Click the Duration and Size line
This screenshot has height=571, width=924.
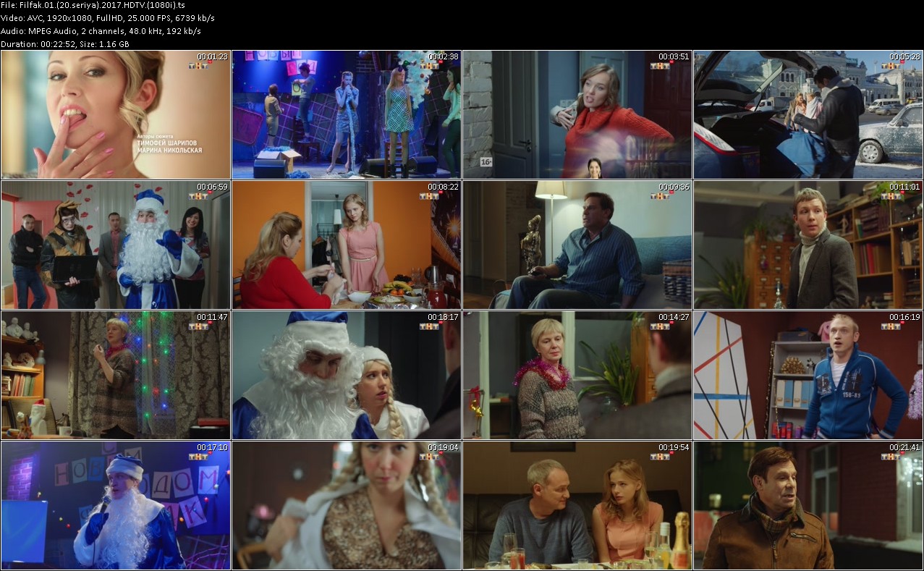(65, 44)
